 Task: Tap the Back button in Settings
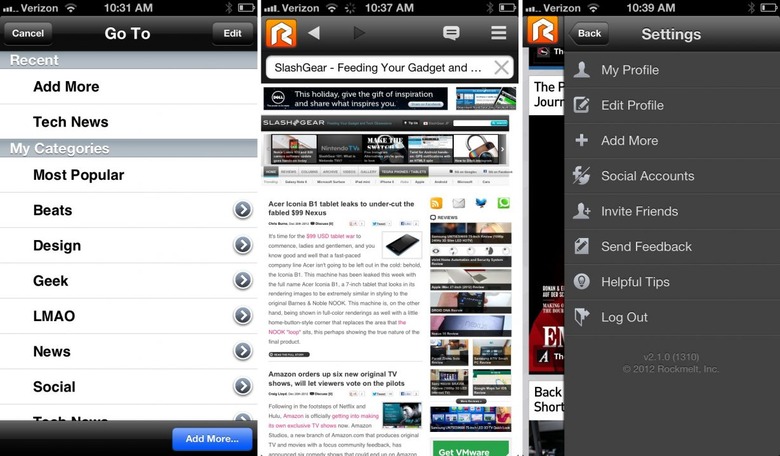588,33
